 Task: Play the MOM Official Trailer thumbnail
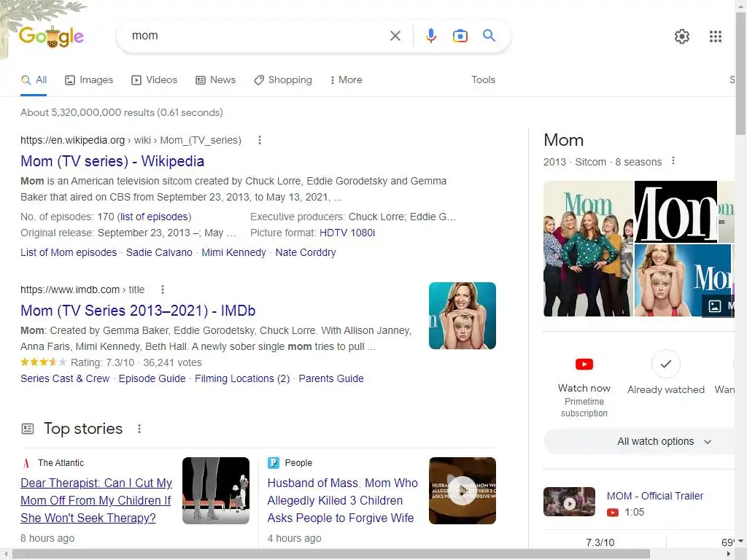click(x=569, y=502)
